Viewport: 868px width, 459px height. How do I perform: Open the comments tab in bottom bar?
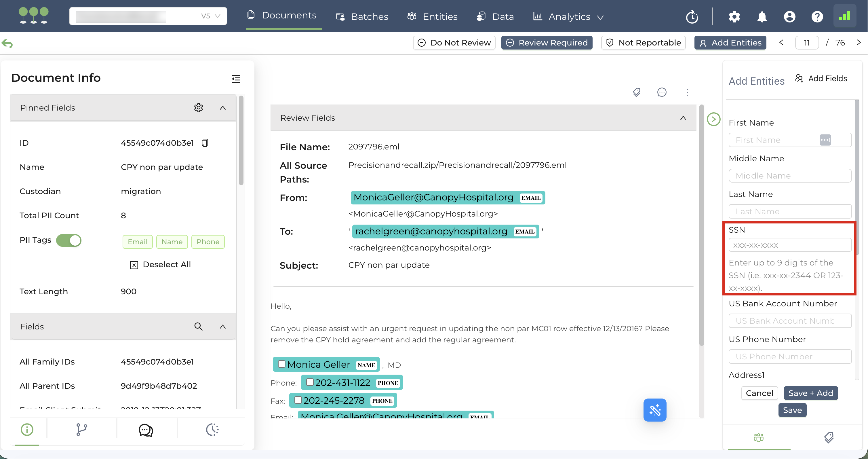(x=146, y=430)
